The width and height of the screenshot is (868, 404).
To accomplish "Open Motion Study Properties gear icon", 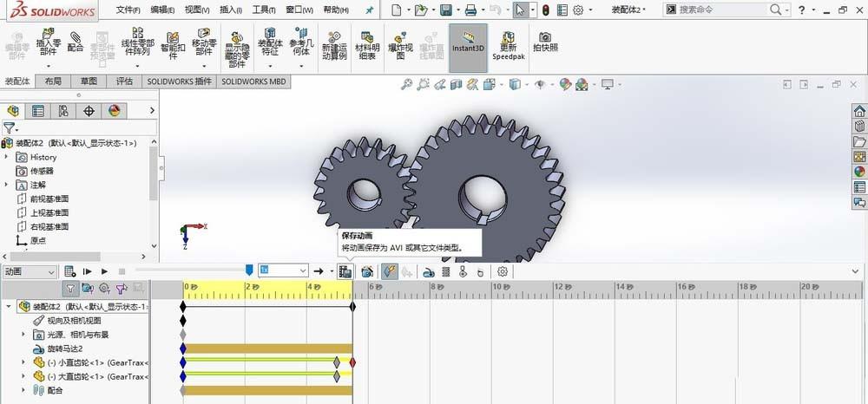I will [x=502, y=271].
